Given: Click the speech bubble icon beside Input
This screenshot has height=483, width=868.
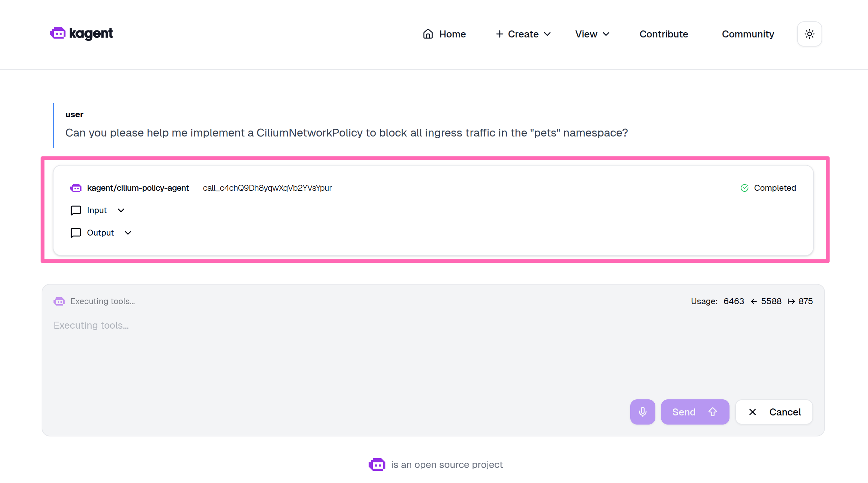Looking at the screenshot, I should (x=76, y=210).
